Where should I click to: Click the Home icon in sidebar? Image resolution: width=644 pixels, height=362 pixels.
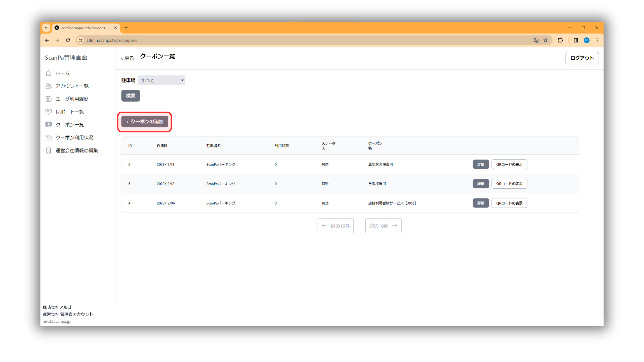(x=49, y=73)
